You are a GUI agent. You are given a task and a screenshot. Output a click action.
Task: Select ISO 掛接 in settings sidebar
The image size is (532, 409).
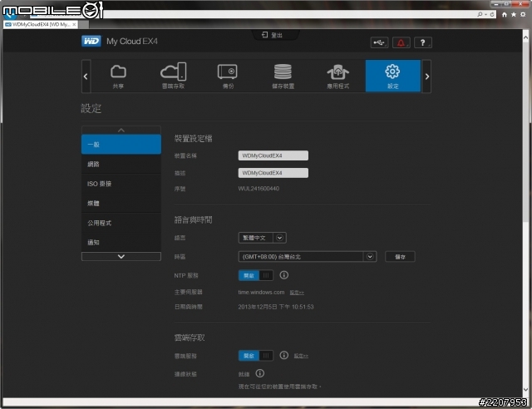[x=121, y=184]
